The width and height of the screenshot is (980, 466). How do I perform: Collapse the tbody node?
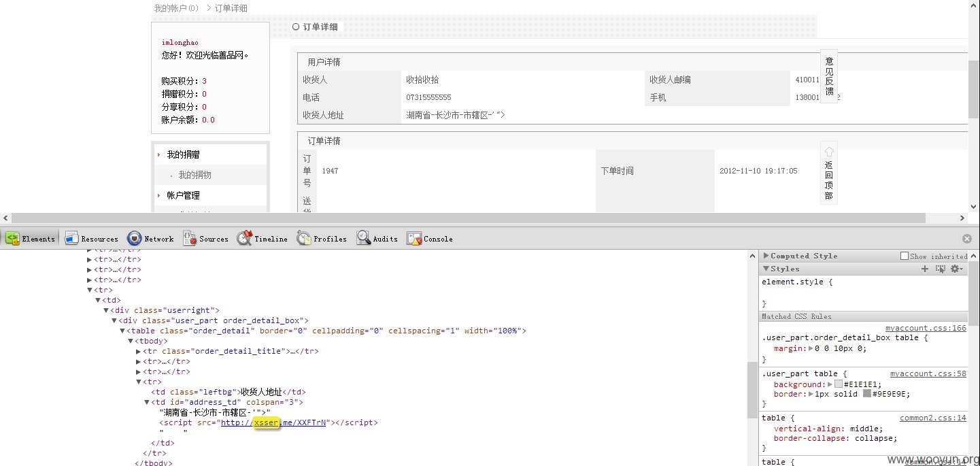131,341
